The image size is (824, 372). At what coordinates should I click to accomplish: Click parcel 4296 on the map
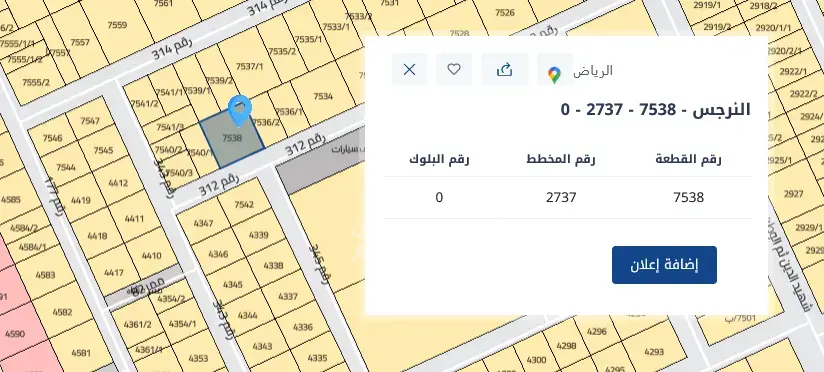click(x=596, y=332)
